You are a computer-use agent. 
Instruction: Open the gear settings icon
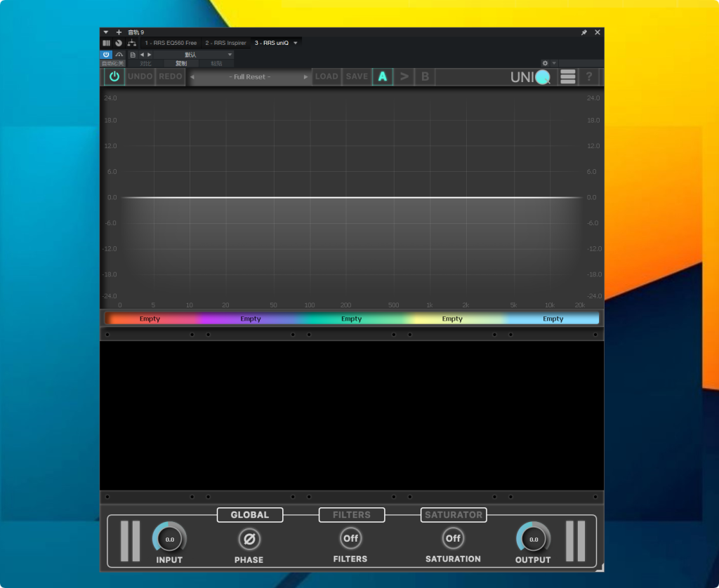point(545,63)
